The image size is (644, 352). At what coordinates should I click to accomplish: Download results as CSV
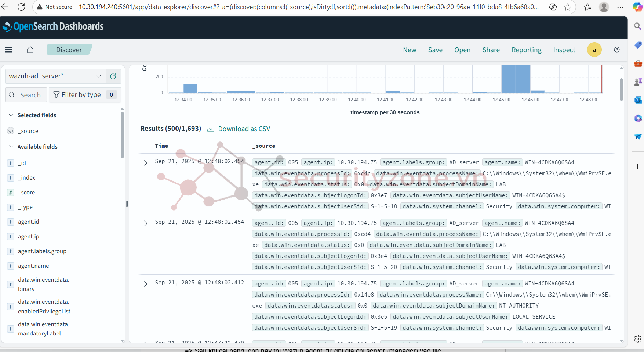[x=239, y=129]
